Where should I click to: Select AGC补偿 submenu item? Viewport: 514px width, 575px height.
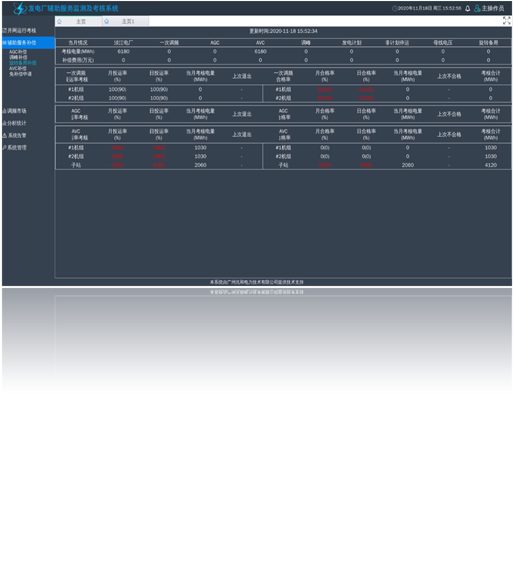[18, 52]
